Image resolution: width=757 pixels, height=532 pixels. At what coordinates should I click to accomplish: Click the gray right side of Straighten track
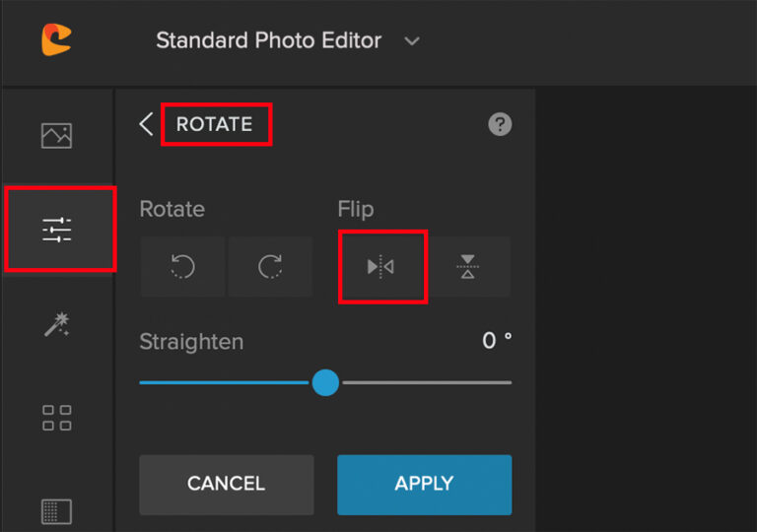click(427, 382)
